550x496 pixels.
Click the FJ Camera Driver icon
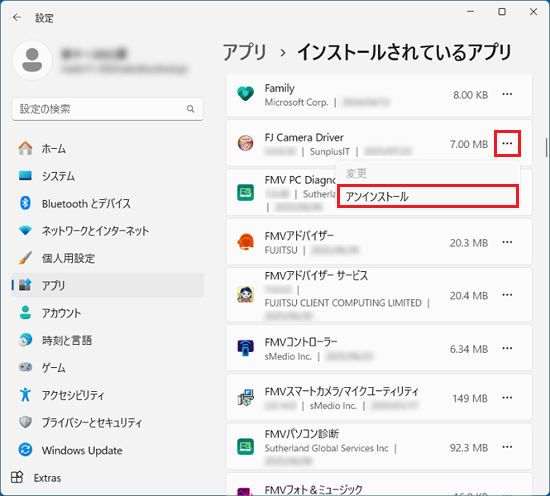(x=246, y=143)
